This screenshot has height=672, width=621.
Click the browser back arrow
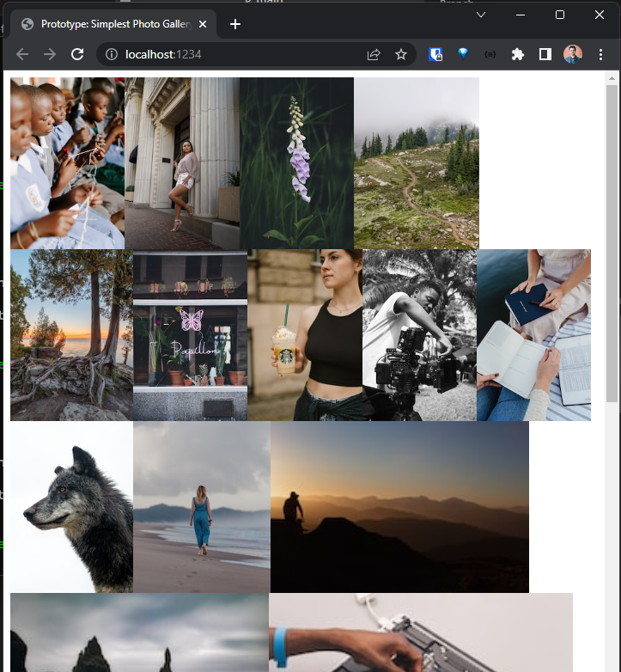point(22,54)
